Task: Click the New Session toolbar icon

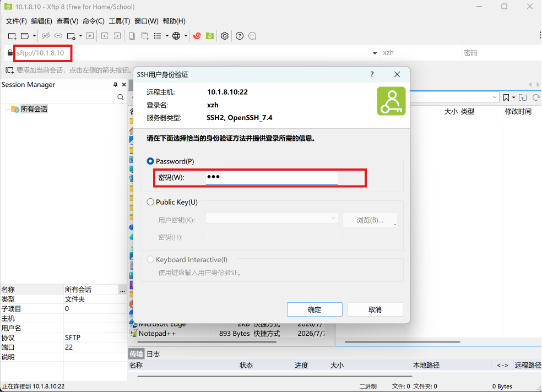Action: click(x=12, y=36)
